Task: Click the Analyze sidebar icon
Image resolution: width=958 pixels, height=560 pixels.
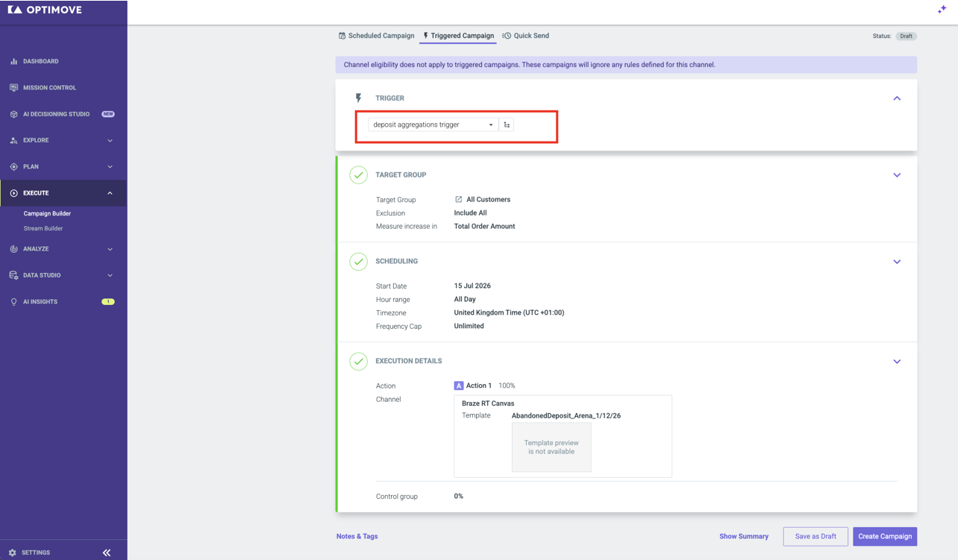Action: coord(13,249)
